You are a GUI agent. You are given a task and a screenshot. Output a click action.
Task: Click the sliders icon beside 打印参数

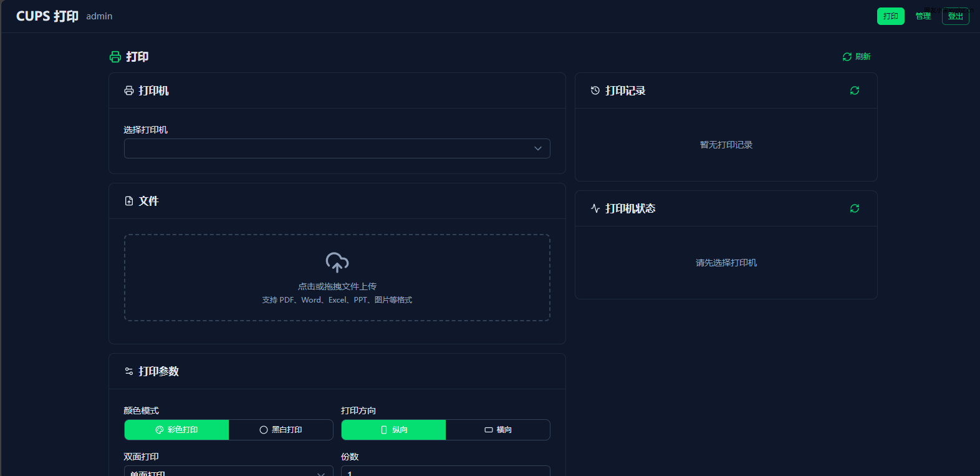(x=129, y=372)
